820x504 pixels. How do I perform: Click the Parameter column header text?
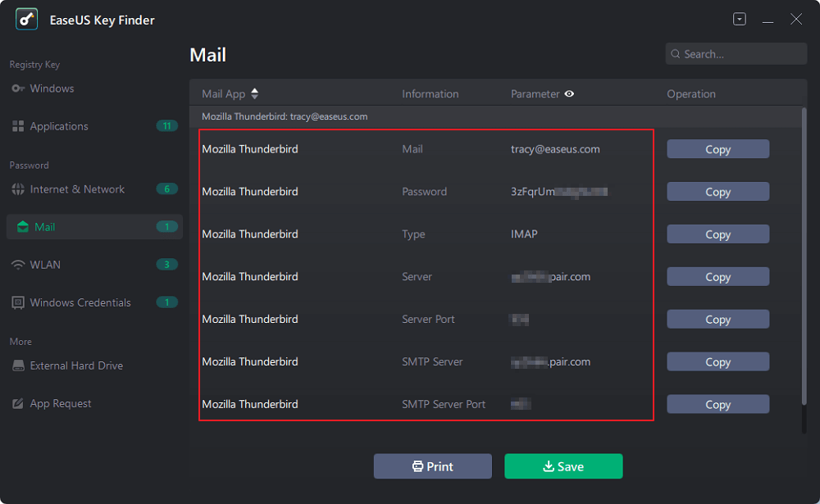click(x=535, y=94)
